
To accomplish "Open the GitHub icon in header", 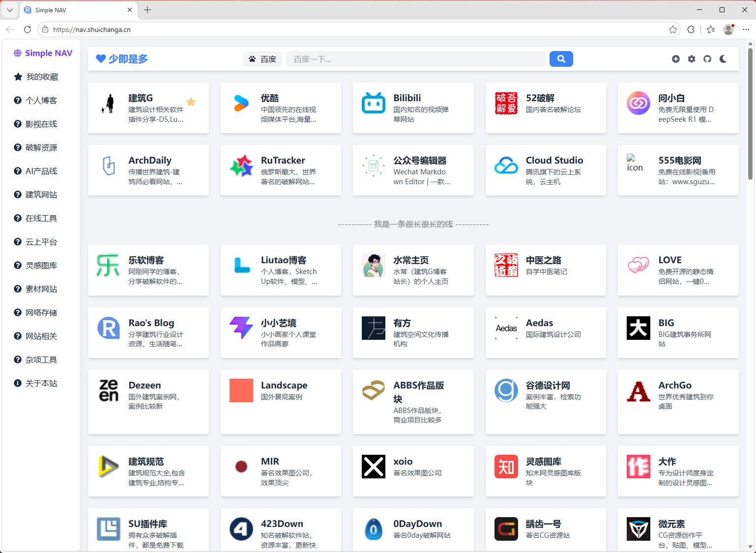I will [x=707, y=59].
